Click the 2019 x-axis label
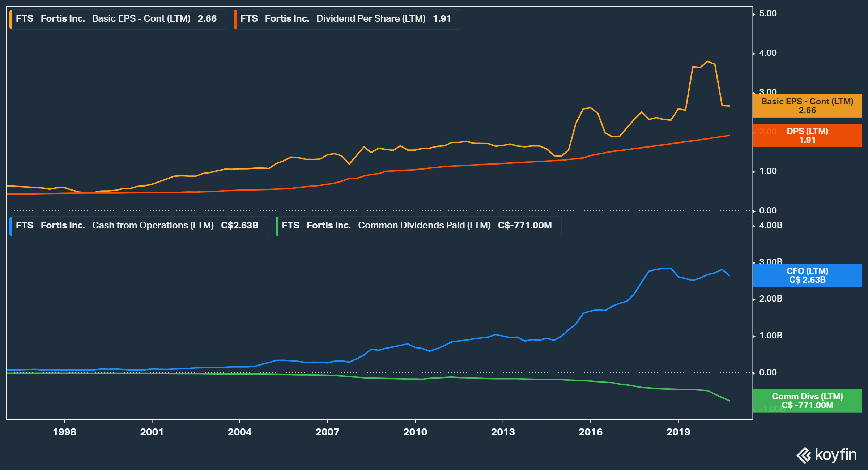This screenshot has height=470, width=868. point(678,432)
